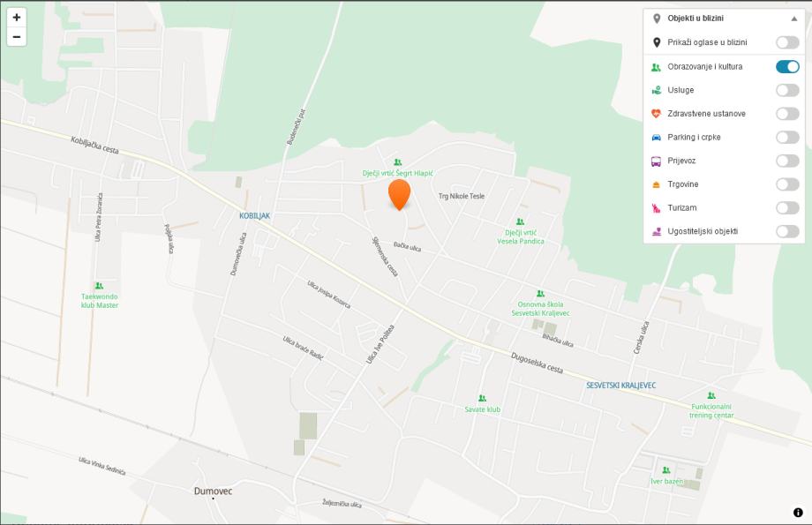Click the orange location pin marker

[x=399, y=195]
